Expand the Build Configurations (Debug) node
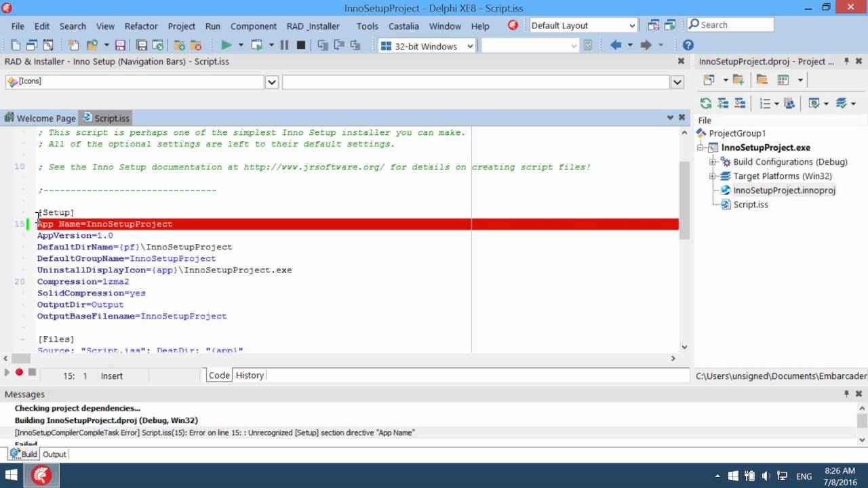The image size is (868, 488). (713, 162)
